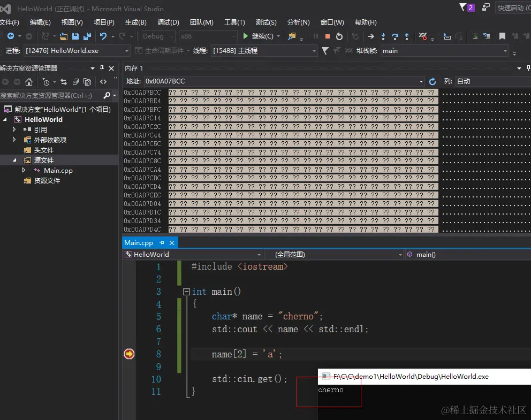Open the 项目(P) menu
531x420 pixels.
click(x=104, y=22)
